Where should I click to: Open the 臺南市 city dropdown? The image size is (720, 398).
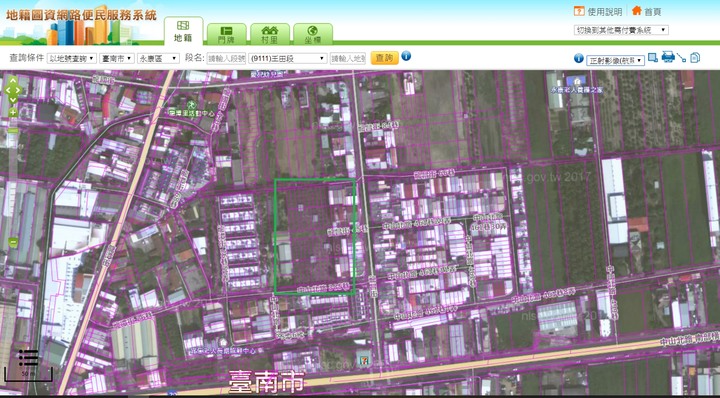[117, 58]
